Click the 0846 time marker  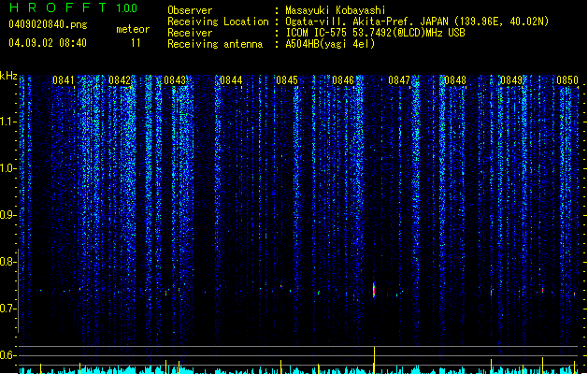click(343, 80)
